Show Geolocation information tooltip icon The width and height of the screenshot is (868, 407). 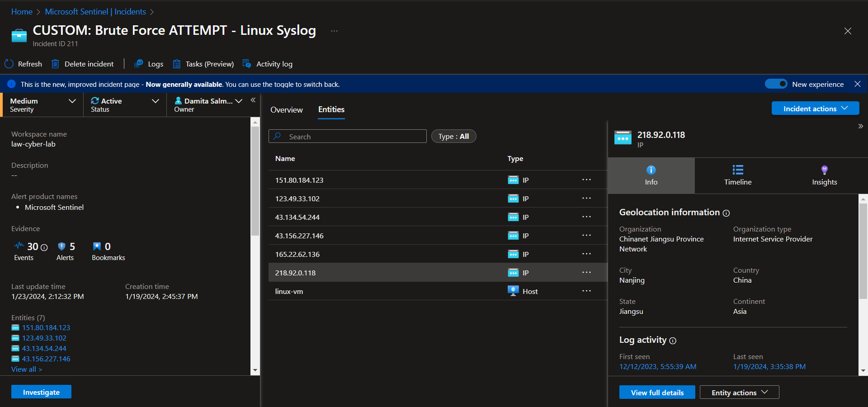[x=726, y=213]
